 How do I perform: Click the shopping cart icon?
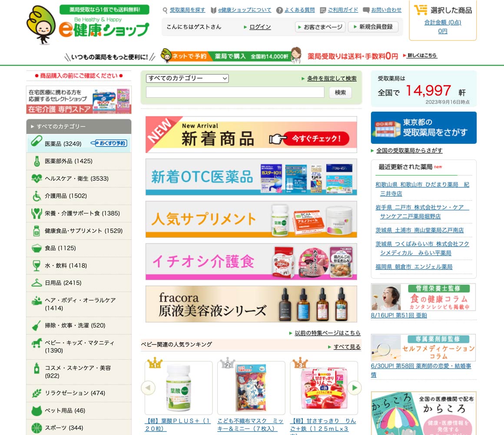pyautogui.click(x=421, y=10)
